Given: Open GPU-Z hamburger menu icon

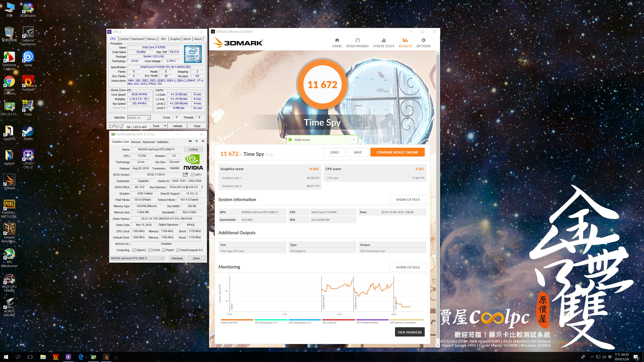Looking at the screenshot, I should click(203, 141).
